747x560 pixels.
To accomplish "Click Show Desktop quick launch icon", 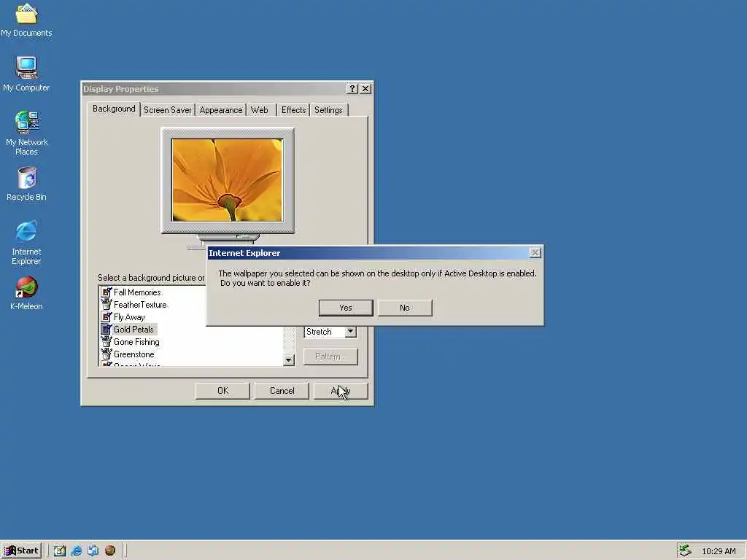I will [x=60, y=551].
